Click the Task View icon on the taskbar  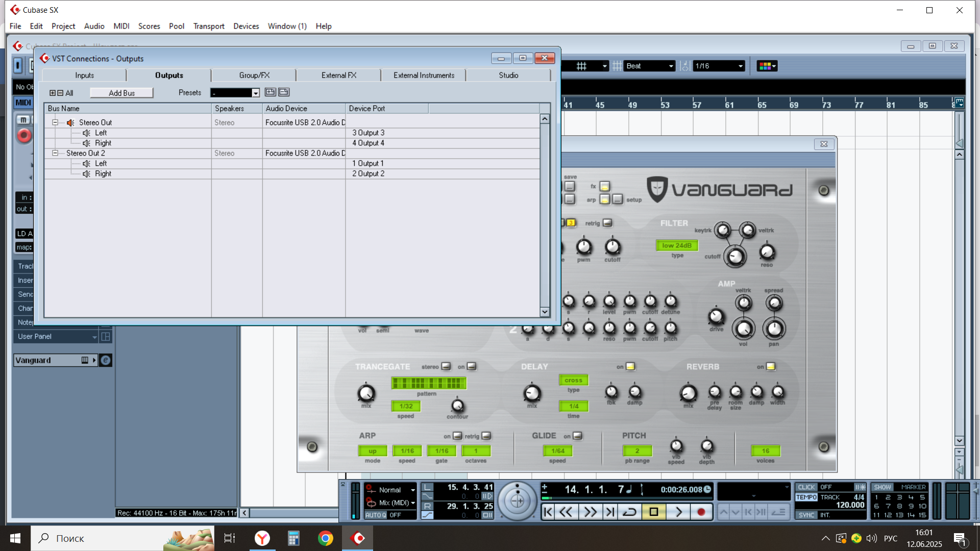coord(230,538)
